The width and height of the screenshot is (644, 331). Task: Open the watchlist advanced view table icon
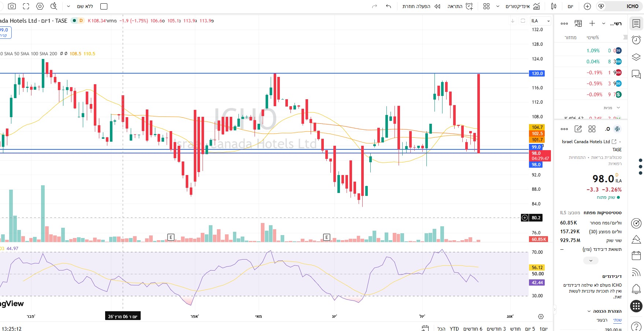point(578,23)
